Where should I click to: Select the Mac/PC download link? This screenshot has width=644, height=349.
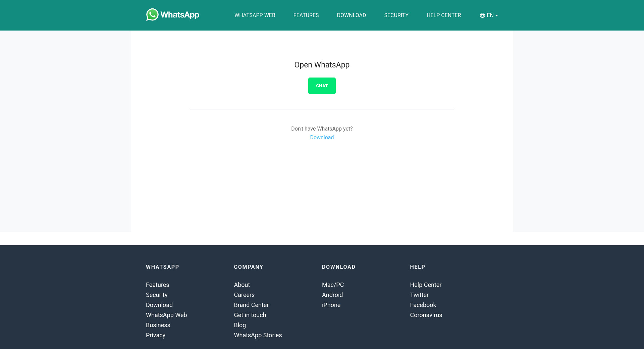(333, 285)
